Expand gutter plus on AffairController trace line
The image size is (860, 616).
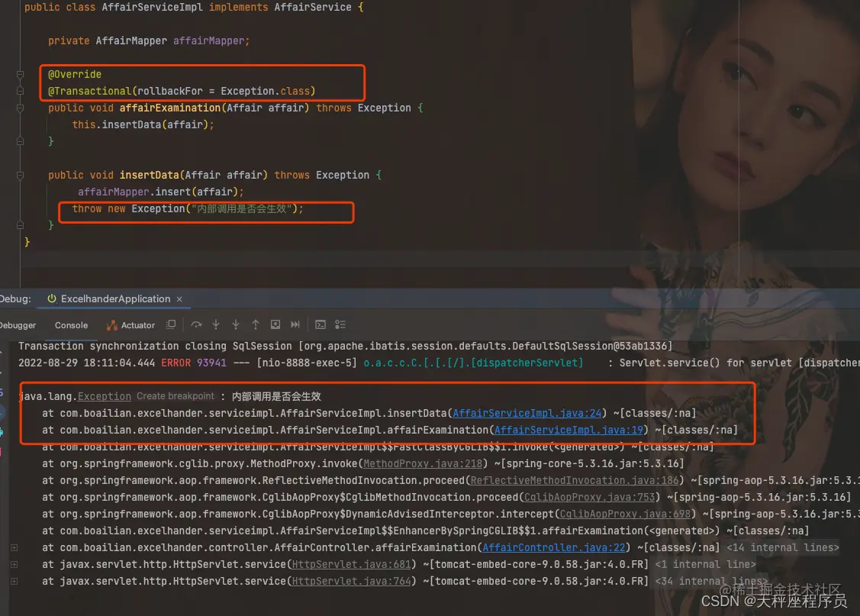[14, 548]
